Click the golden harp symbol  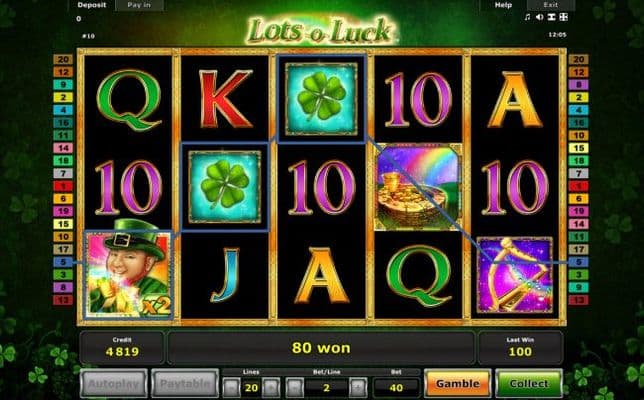click(515, 275)
